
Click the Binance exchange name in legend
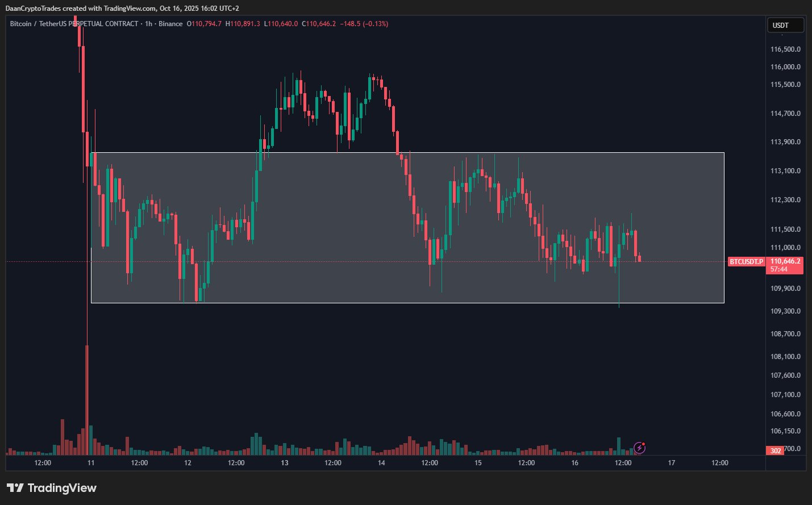tap(170, 24)
